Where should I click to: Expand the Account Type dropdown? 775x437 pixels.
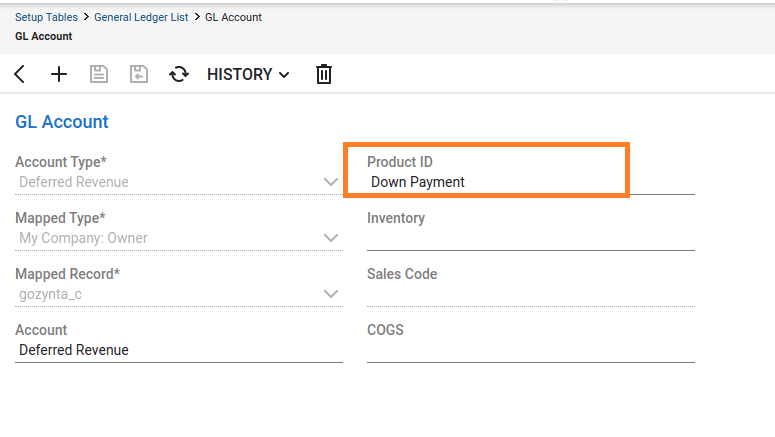(331, 182)
